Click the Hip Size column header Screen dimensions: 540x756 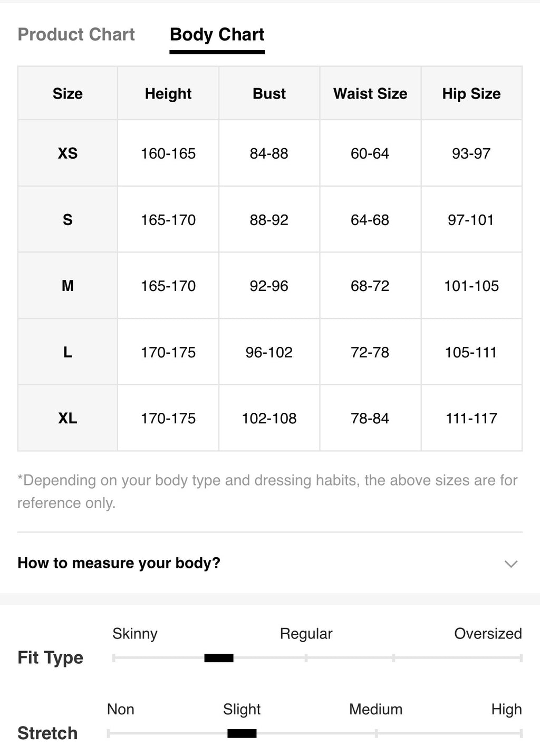point(471,94)
